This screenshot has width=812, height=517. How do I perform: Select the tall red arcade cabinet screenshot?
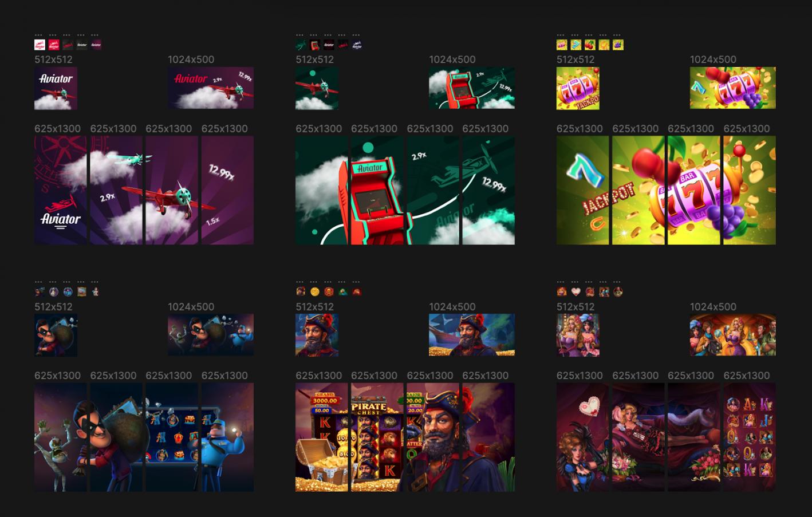click(377, 190)
